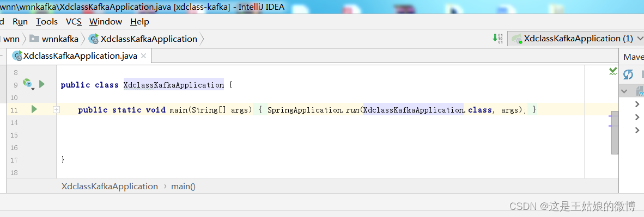Click class name XdclassKafkaApplication on line 9

tap(174, 85)
